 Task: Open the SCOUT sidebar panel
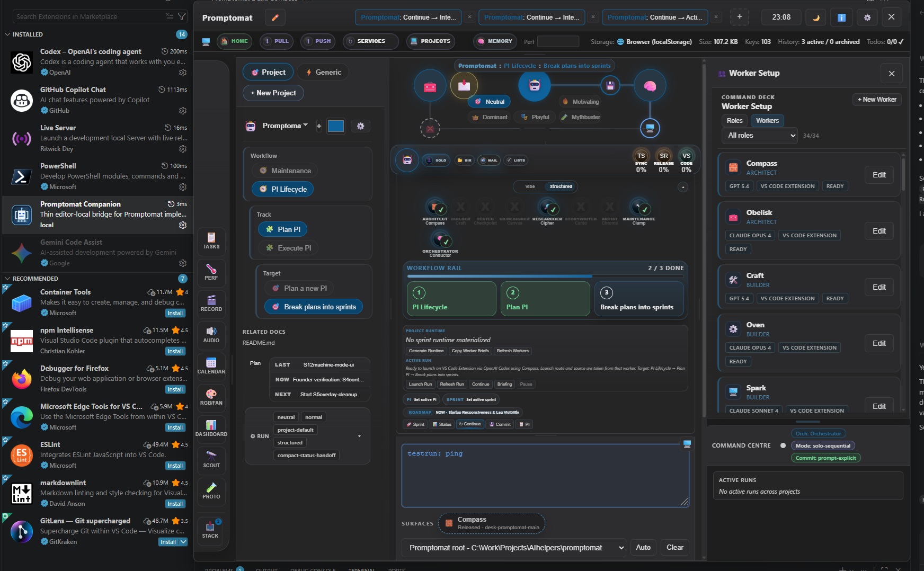[x=211, y=460]
